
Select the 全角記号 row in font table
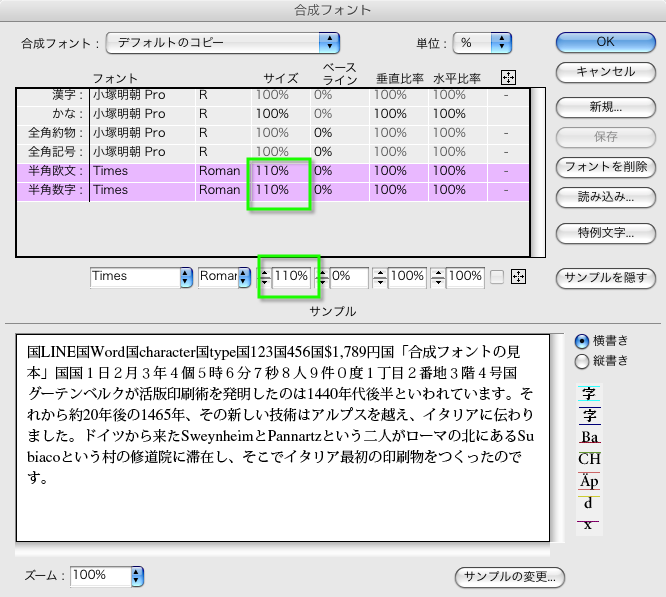273,152
